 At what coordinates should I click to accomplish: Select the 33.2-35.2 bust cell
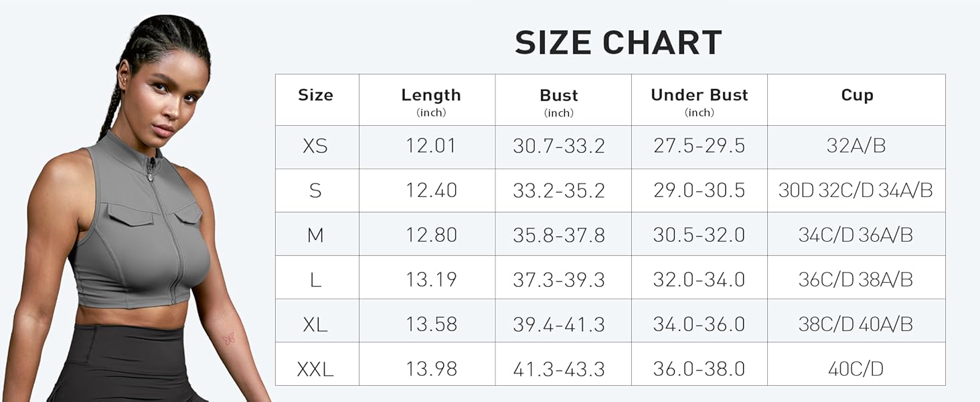coord(558,191)
